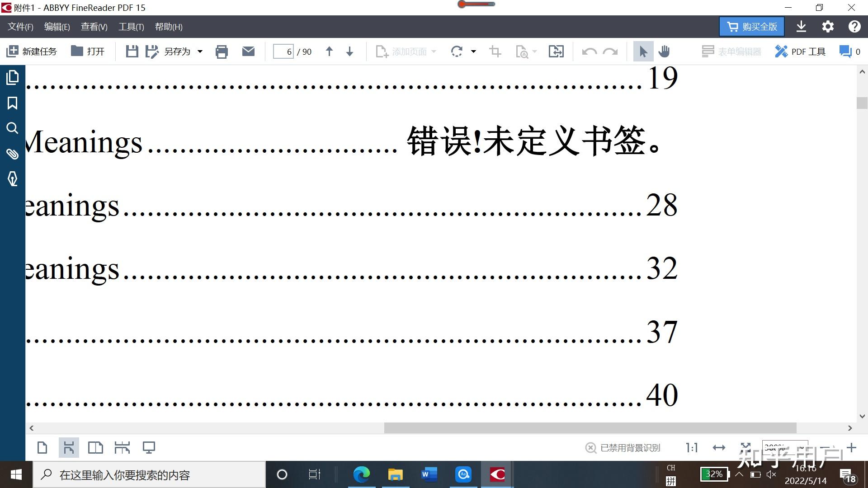Expand the Recognize document dropdown
The width and height of the screenshot is (868, 488).
point(535,52)
